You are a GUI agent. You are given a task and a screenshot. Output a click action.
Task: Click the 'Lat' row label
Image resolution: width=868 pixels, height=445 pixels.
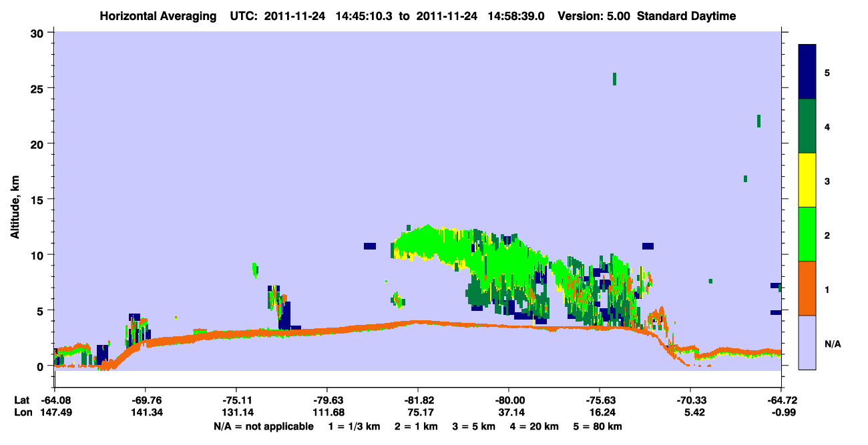(21, 400)
